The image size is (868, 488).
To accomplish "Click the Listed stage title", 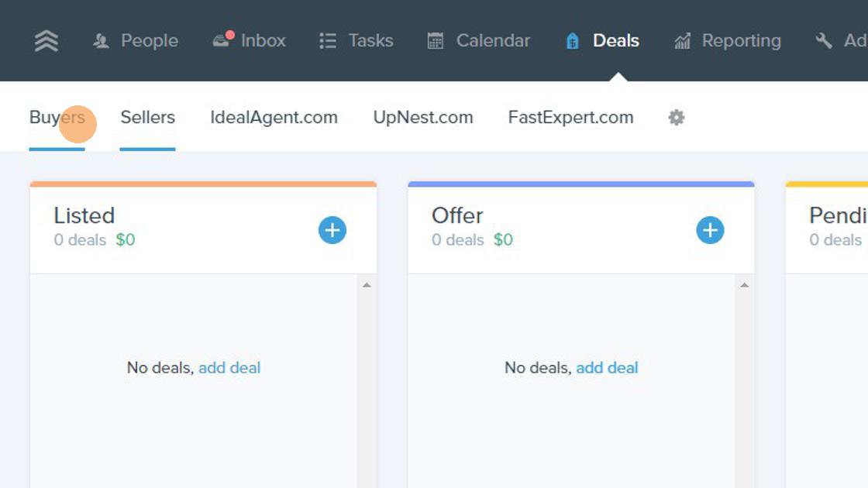I will tap(84, 216).
